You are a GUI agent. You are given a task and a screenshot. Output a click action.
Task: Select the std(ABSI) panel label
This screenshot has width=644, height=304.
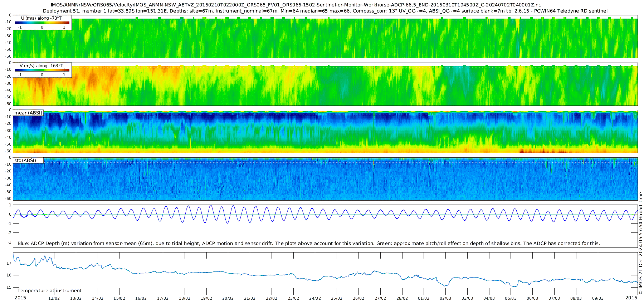(x=25, y=160)
